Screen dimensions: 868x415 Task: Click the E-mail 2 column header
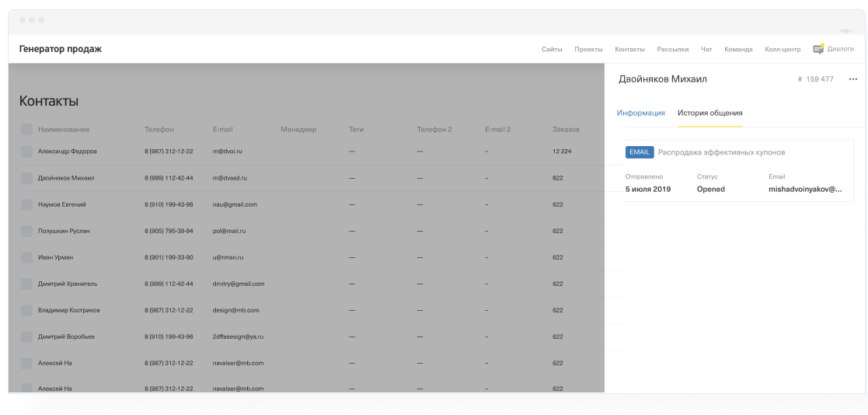[x=497, y=130]
